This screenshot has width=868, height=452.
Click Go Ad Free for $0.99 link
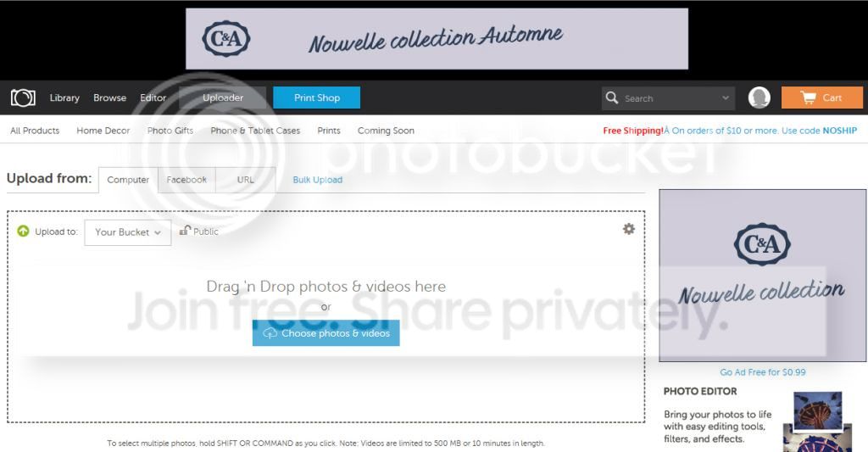click(x=763, y=372)
